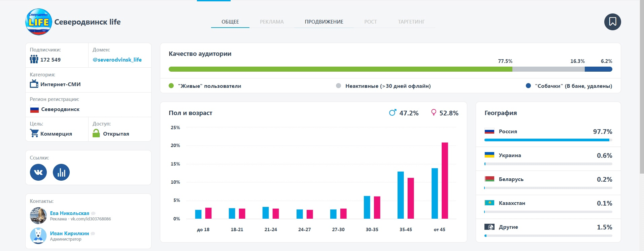Click the Russia flag in География
Screen dimensions: 644x251
tap(489, 132)
